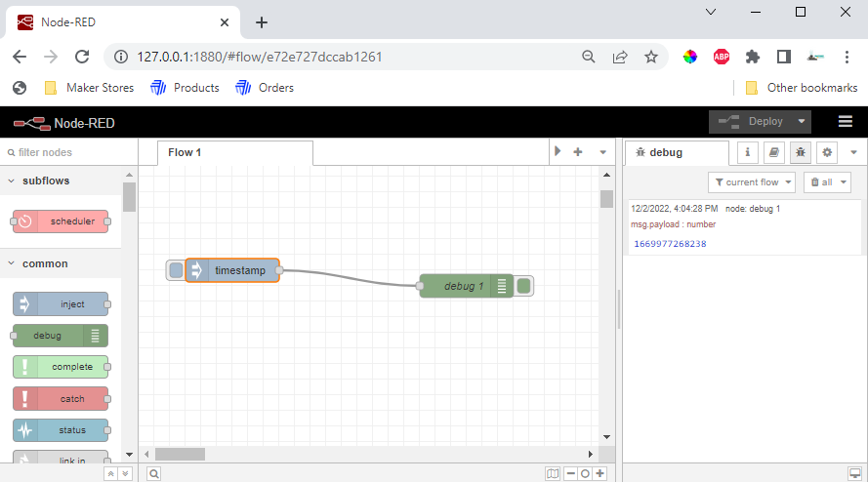
Task: Reload the browser page
Action: click(82, 57)
